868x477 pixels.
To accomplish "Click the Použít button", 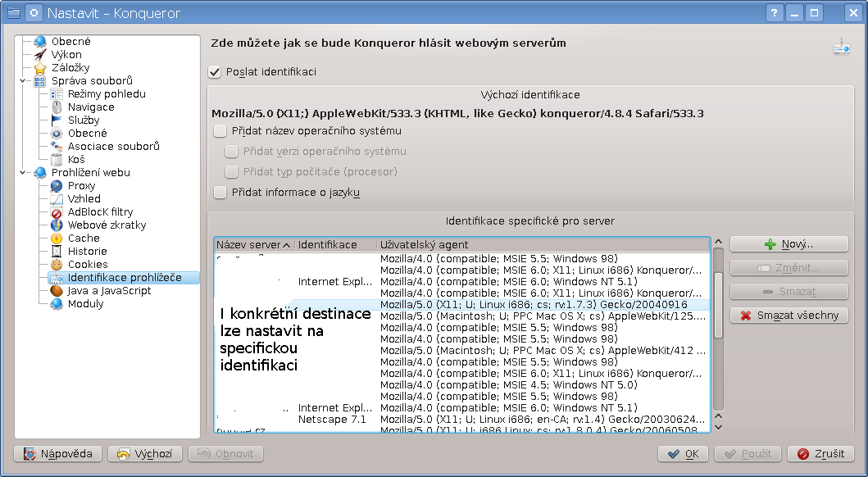I will coord(748,454).
